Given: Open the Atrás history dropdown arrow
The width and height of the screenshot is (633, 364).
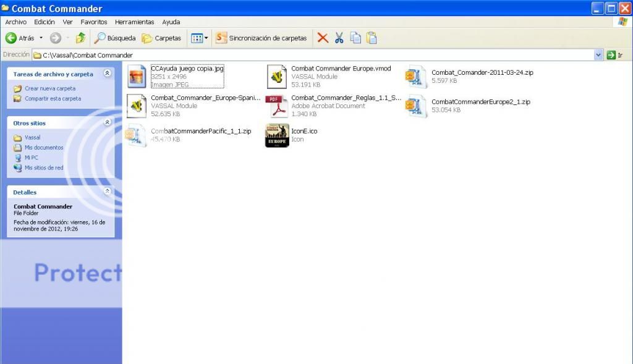Looking at the screenshot, I should (x=41, y=38).
